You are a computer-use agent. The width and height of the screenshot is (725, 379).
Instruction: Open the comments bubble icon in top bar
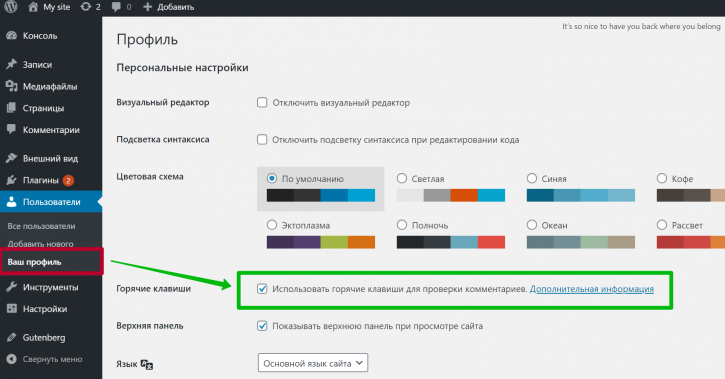pyautogui.click(x=116, y=6)
